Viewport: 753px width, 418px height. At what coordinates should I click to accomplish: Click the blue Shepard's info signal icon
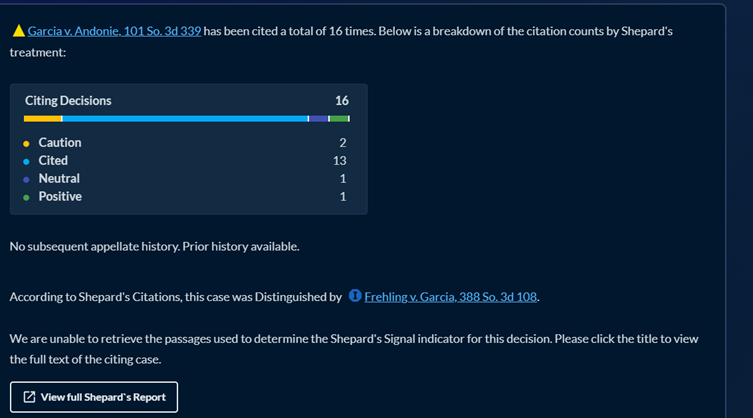(355, 296)
